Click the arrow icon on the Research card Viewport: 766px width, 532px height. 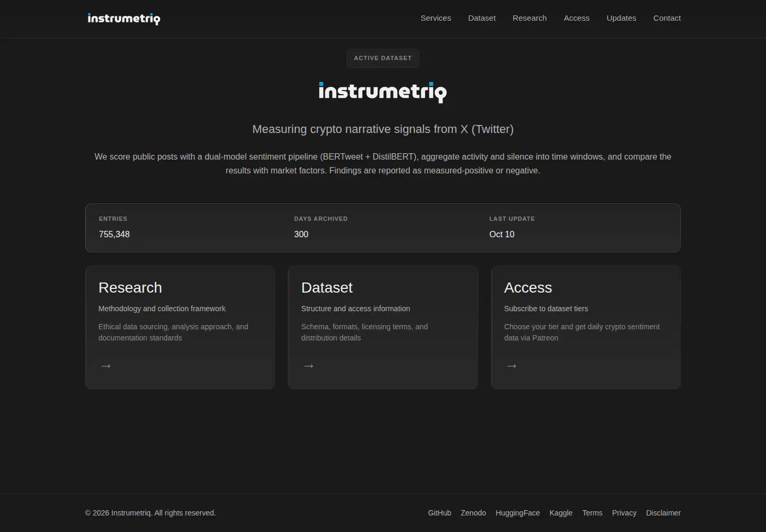[x=106, y=366]
